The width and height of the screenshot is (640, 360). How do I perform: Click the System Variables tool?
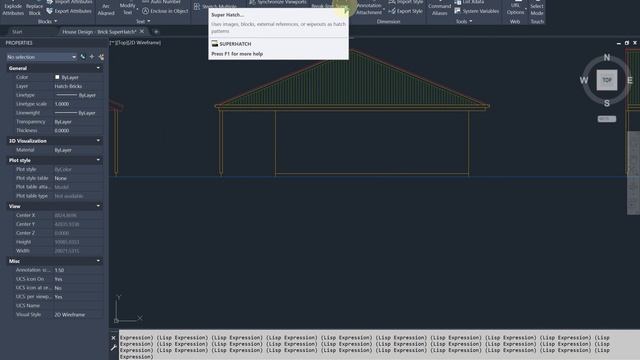(477, 11)
